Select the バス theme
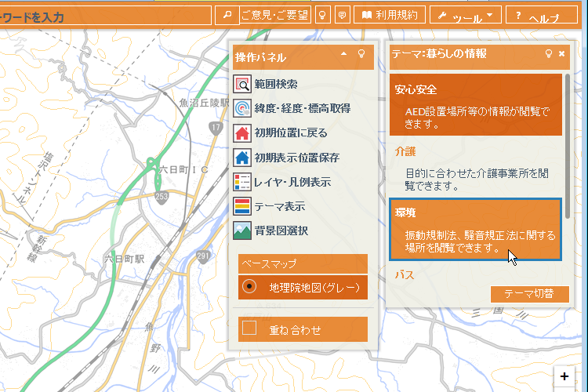 pyautogui.click(x=405, y=275)
